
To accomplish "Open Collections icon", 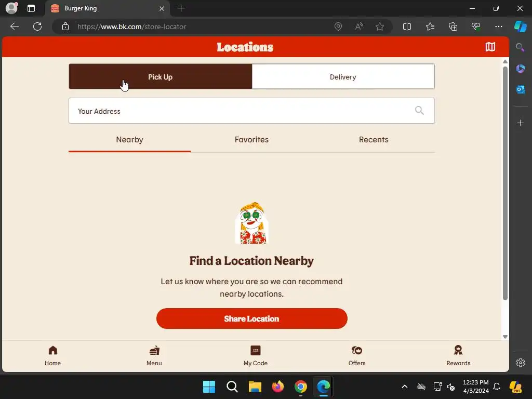I will (453, 26).
